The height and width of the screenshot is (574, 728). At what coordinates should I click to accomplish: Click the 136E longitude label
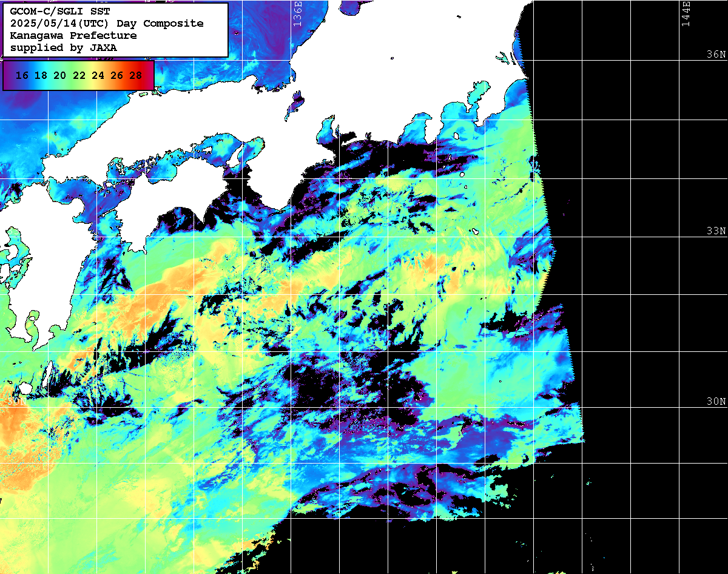pyautogui.click(x=297, y=13)
